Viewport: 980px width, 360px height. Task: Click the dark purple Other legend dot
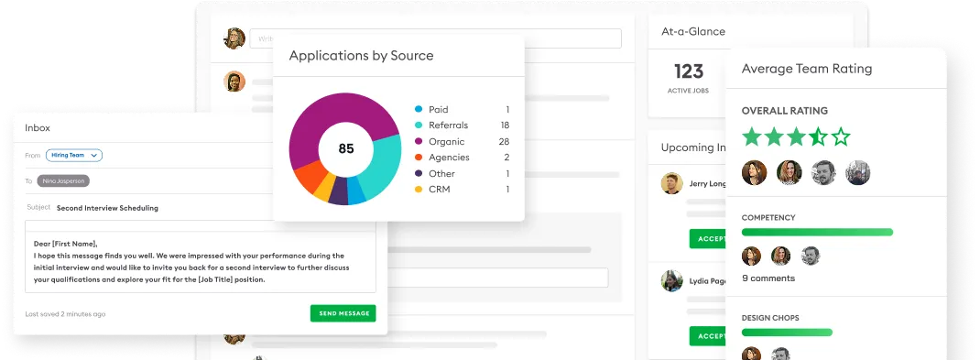pos(419,173)
